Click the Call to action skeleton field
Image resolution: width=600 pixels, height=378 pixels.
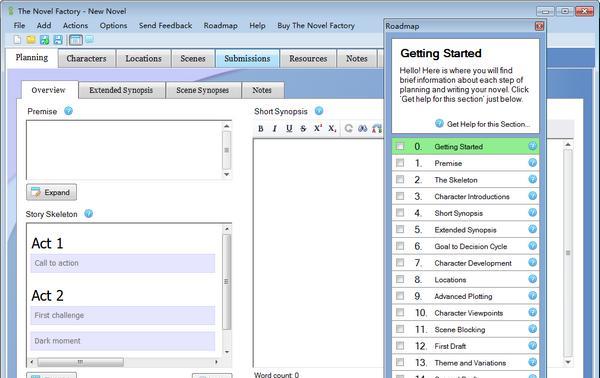tap(123, 263)
